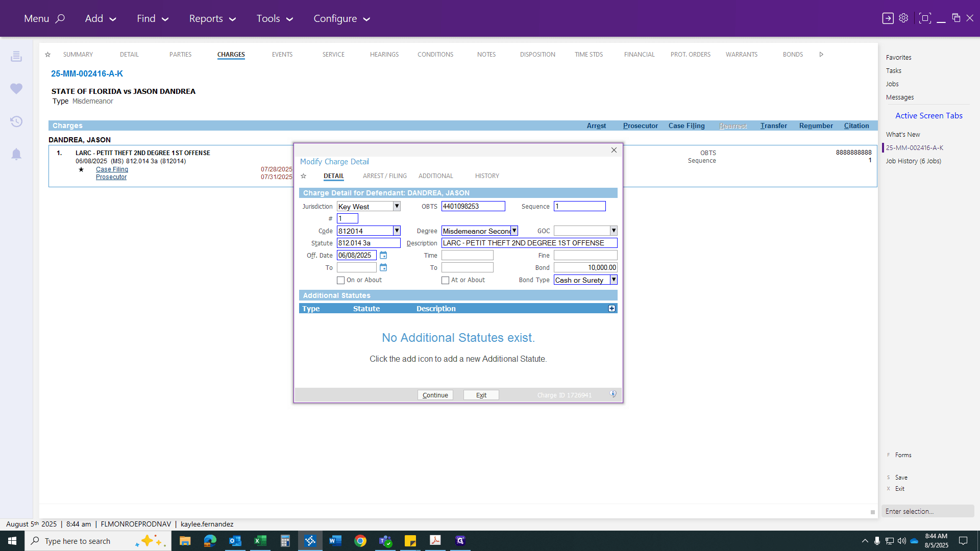This screenshot has height=551, width=980.
Task: Open the Add menu dropdown
Action: pos(101,18)
